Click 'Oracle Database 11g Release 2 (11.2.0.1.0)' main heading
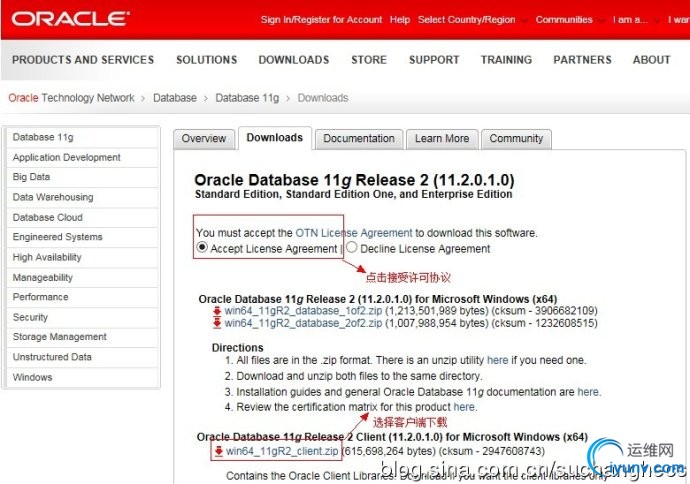Viewport: 690px width, 484px height. tap(354, 180)
